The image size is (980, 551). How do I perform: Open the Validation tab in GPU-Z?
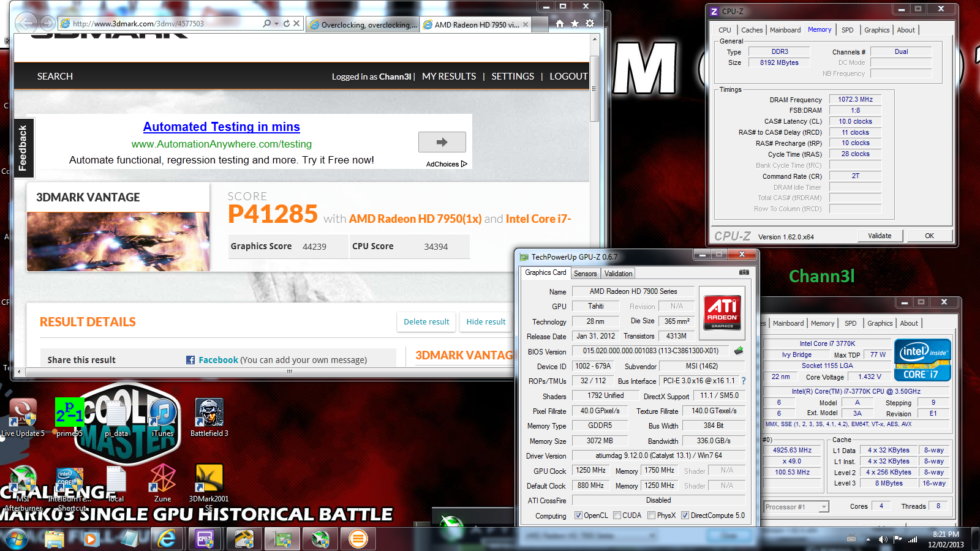tap(618, 274)
